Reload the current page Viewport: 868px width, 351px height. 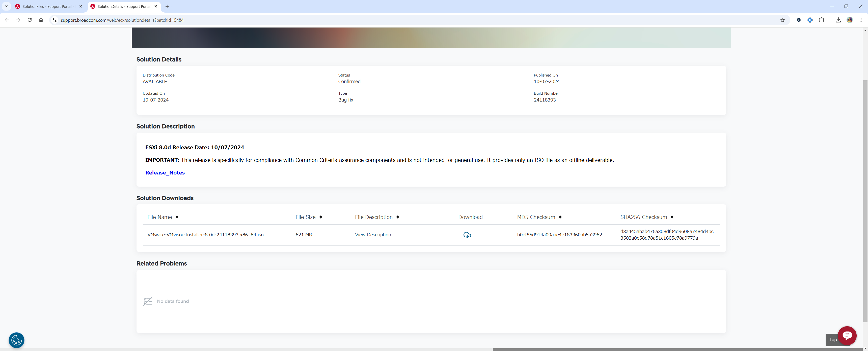click(x=30, y=20)
